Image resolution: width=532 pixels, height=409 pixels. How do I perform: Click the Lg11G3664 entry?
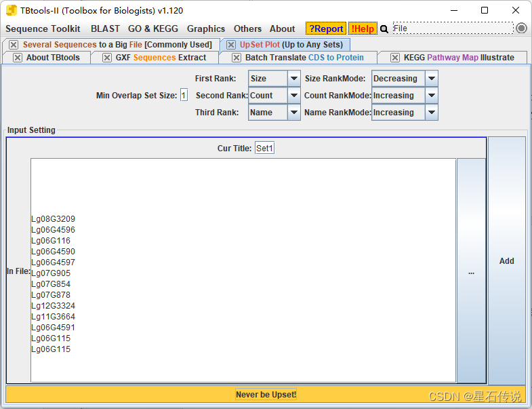[54, 317]
